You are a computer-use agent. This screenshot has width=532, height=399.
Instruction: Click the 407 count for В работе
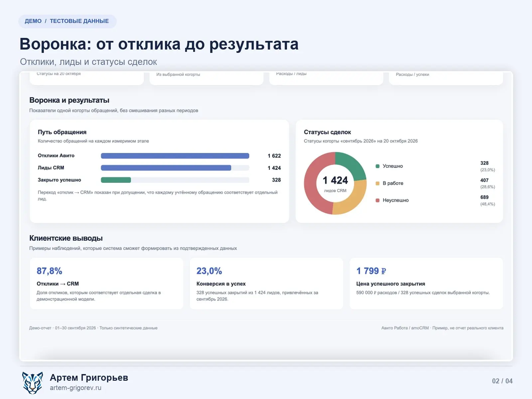point(484,180)
